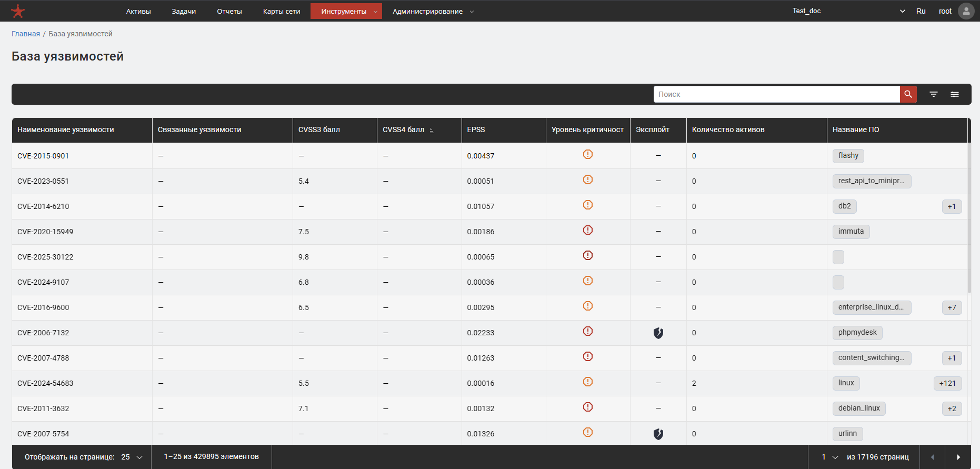This screenshot has width=980, height=469.
Task: Click the CVSS4 балл sort icon
Action: (432, 131)
